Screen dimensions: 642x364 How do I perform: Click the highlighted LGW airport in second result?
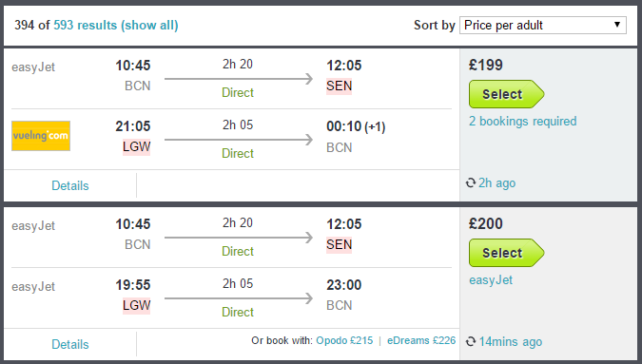pyautogui.click(x=137, y=305)
